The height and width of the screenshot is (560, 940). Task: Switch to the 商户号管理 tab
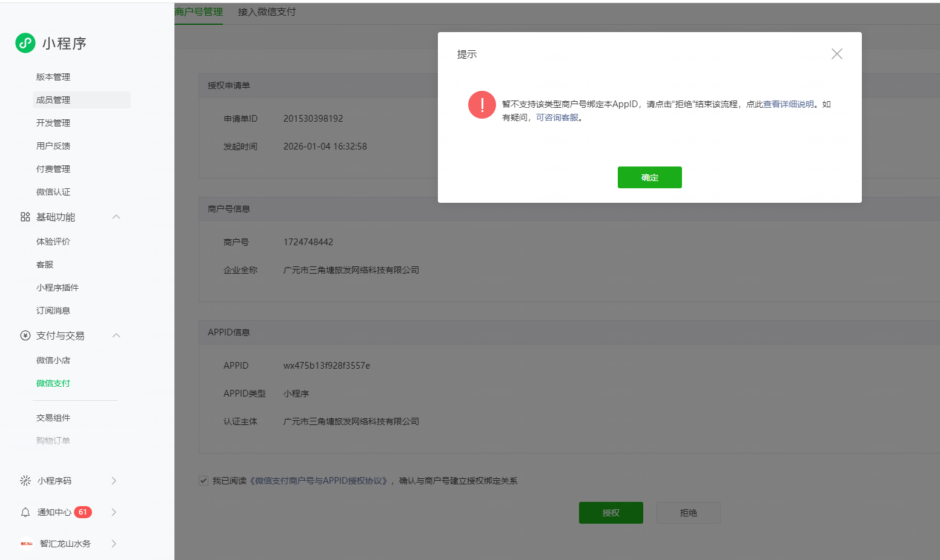[x=199, y=12]
